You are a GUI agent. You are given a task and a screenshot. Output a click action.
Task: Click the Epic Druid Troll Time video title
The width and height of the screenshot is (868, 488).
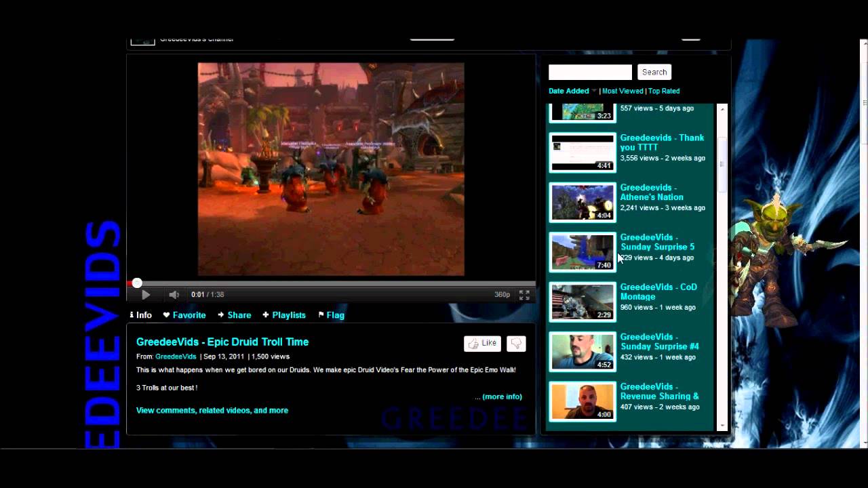pos(222,342)
